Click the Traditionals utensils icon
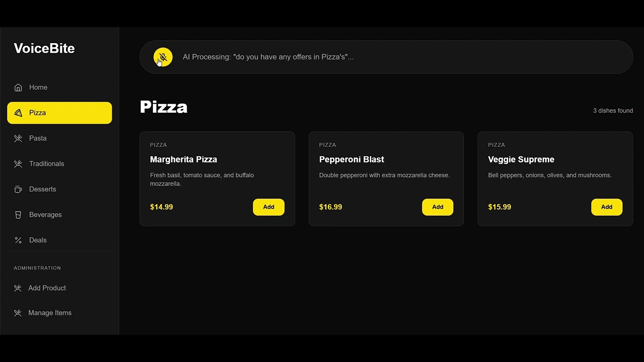The width and height of the screenshot is (644, 362). point(18,164)
